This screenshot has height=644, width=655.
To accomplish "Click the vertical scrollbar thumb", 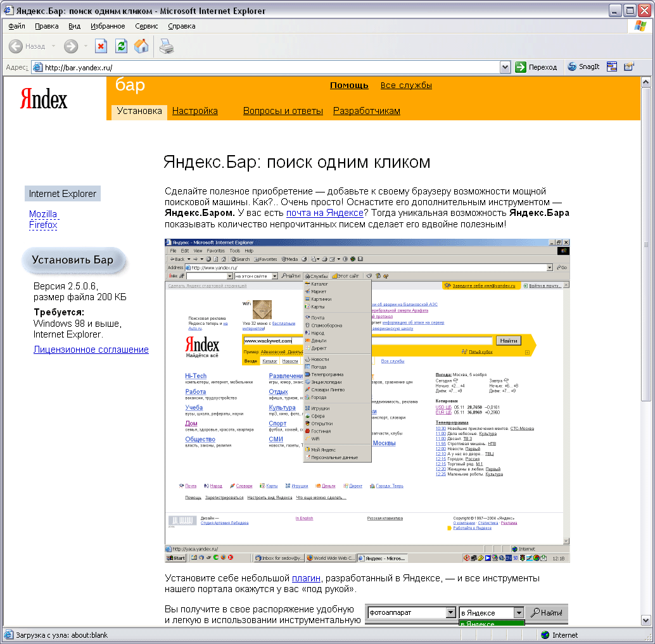I will (645, 244).
